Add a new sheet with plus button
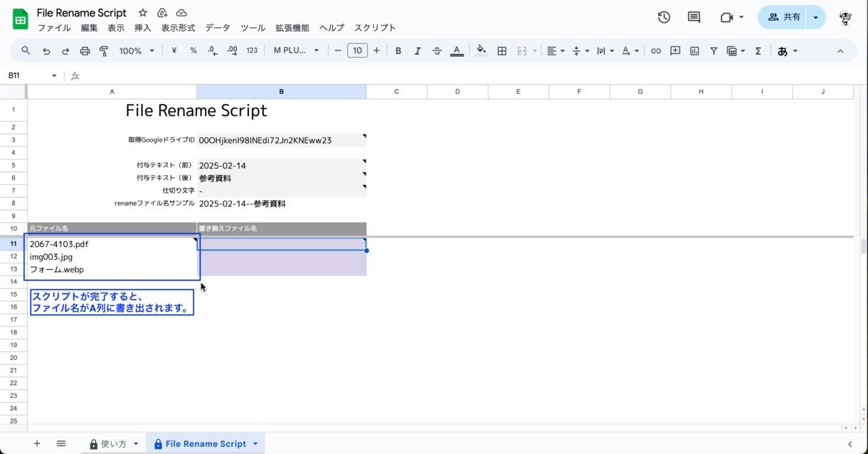Screen dimensions: 868x454 click(x=37, y=443)
